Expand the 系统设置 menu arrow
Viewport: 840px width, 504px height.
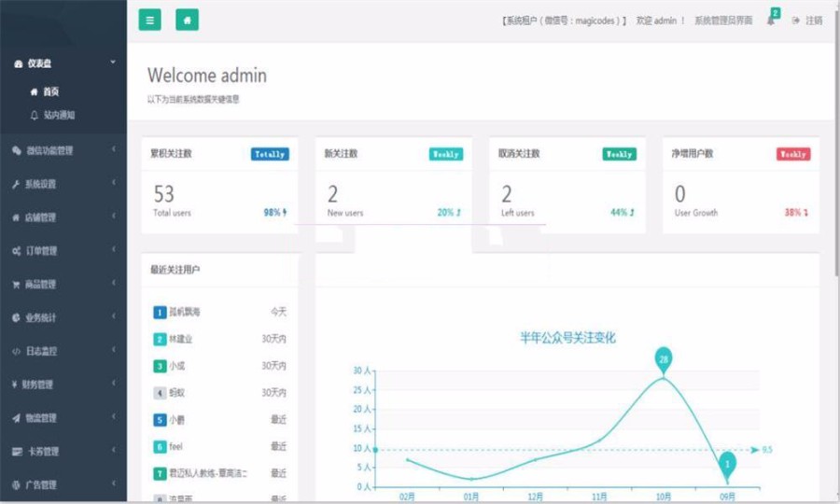[114, 182]
